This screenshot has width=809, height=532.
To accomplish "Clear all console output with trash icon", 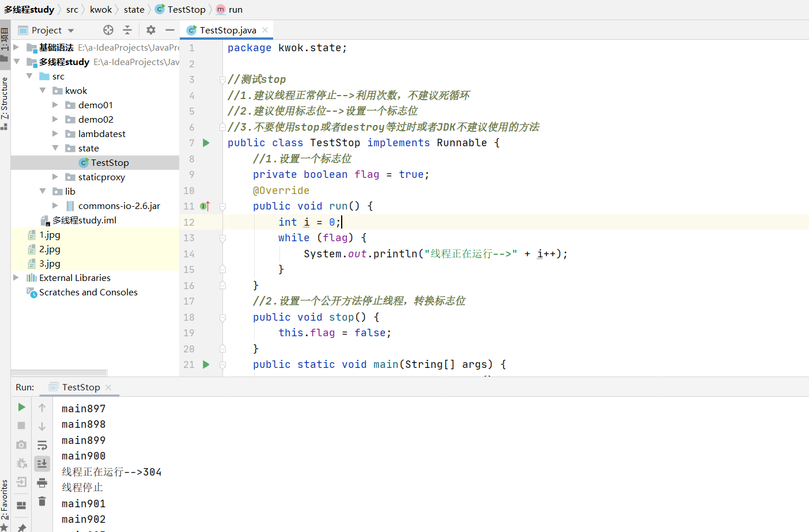I will (42, 501).
